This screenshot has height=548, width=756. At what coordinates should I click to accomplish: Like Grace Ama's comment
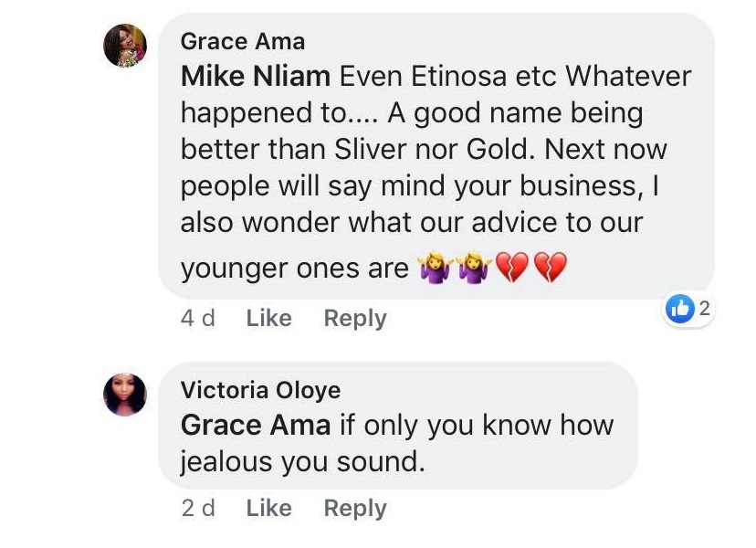pyautogui.click(x=268, y=318)
